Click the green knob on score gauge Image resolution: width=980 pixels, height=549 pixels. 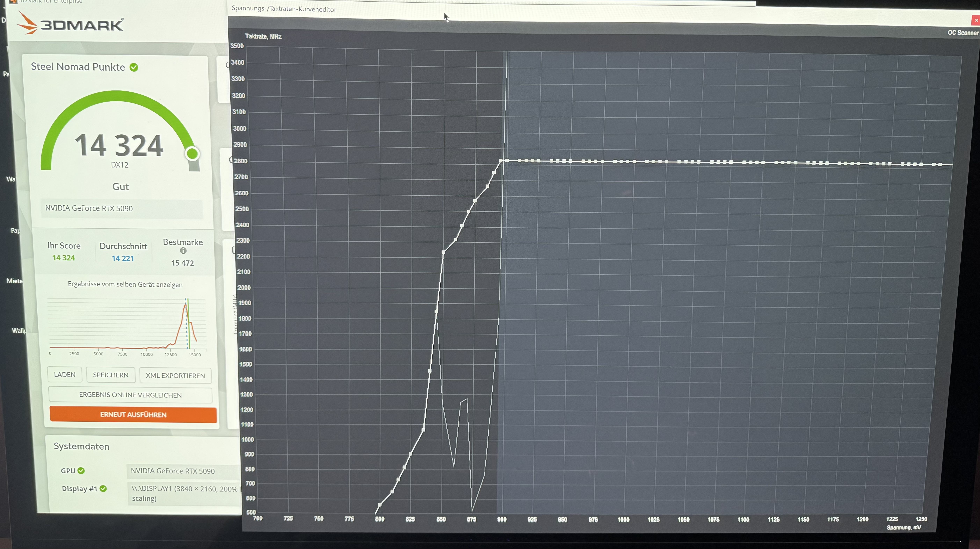point(192,154)
